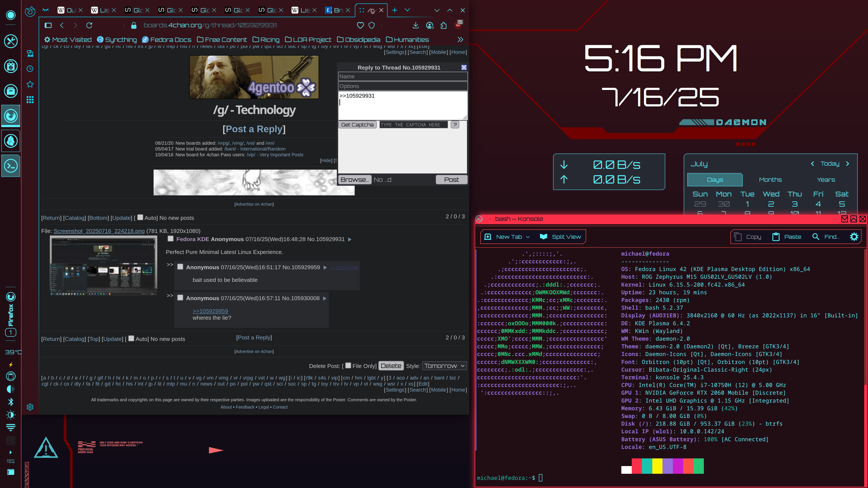This screenshot has height=488, width=868.
Task: Open the list all tabs chevron
Action: (407, 10)
